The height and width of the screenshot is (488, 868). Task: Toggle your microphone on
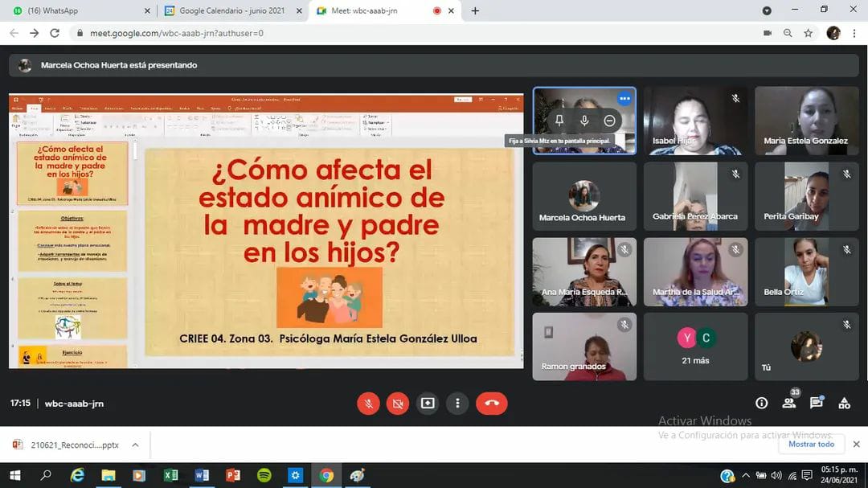tap(368, 404)
